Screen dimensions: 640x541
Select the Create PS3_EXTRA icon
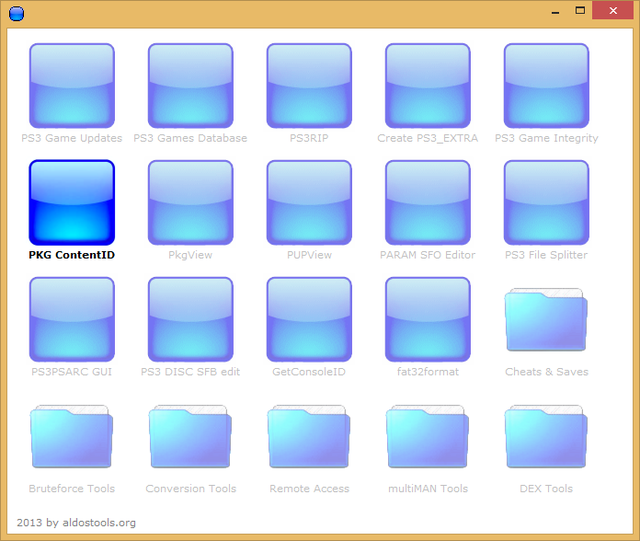[428, 86]
